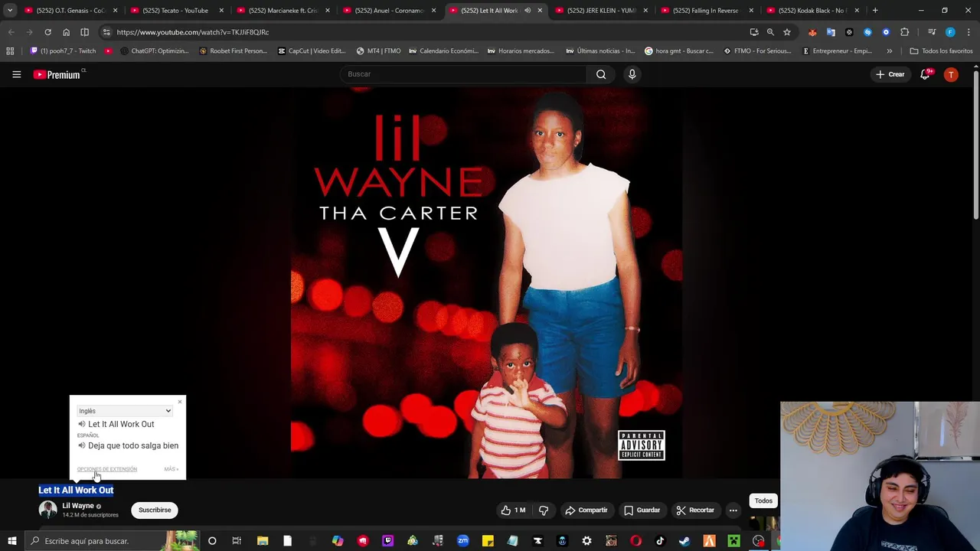This screenshot has width=980, height=551.
Task: Open more actions three-dot menu
Action: [x=733, y=510]
